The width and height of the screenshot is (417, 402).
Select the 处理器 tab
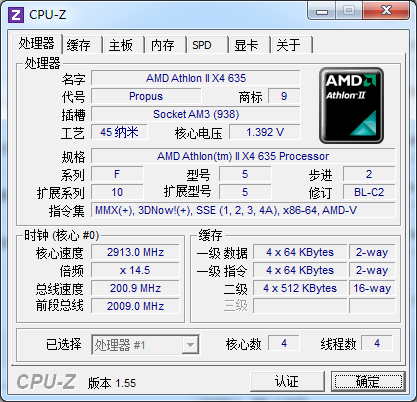click(37, 43)
